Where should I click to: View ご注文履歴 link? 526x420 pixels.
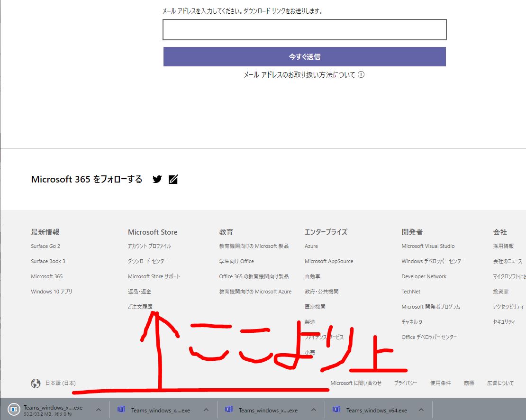click(140, 307)
